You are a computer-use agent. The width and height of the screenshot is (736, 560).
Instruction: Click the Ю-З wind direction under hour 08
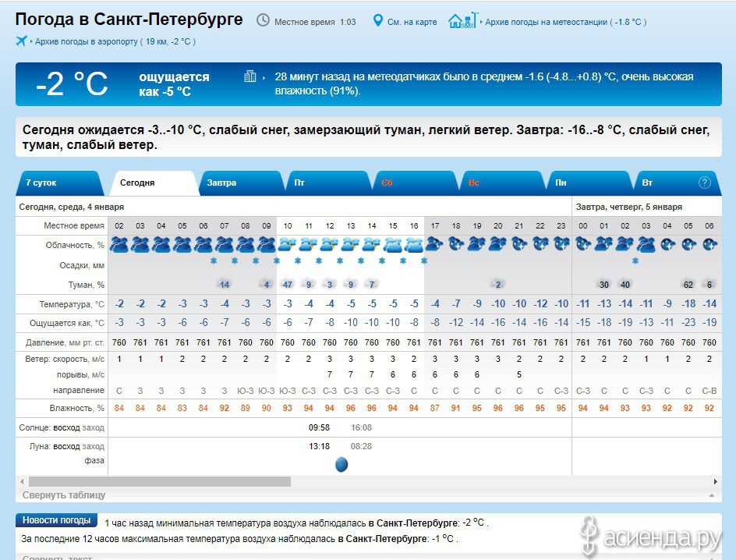point(246,391)
